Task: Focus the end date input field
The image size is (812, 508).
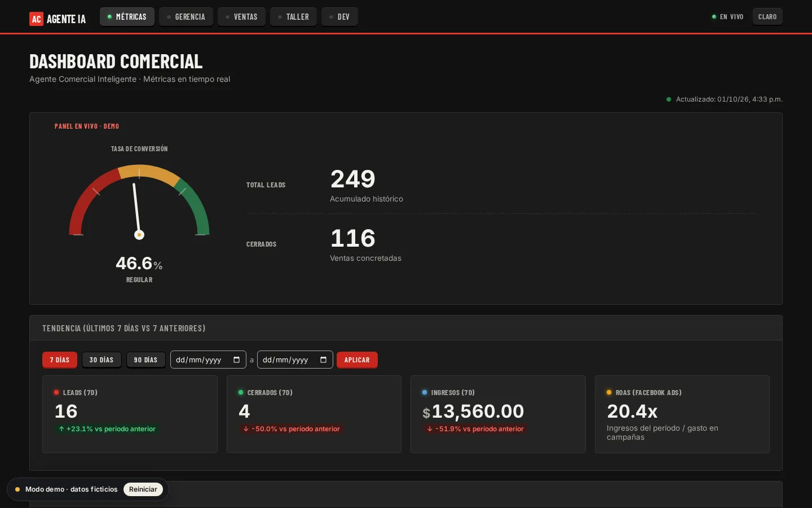Action: pos(295,360)
